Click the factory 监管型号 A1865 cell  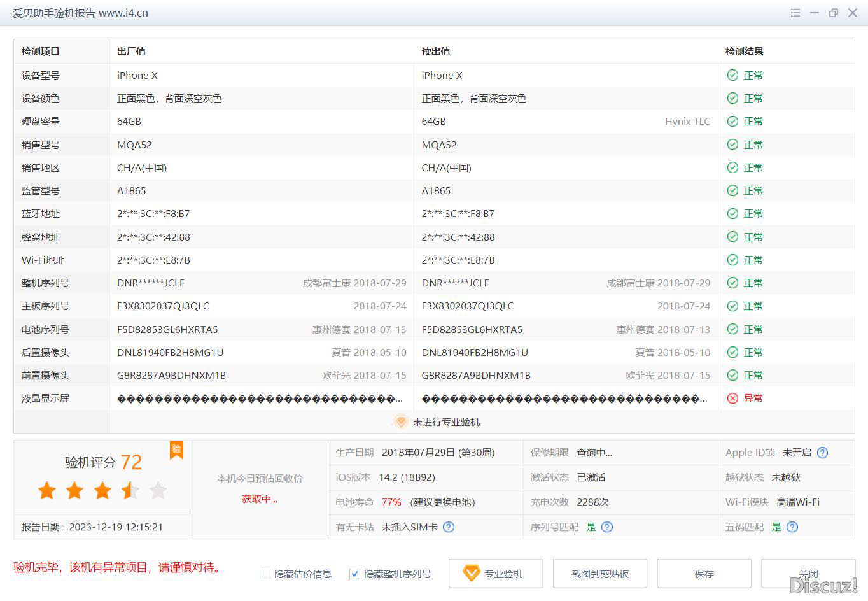(x=131, y=190)
